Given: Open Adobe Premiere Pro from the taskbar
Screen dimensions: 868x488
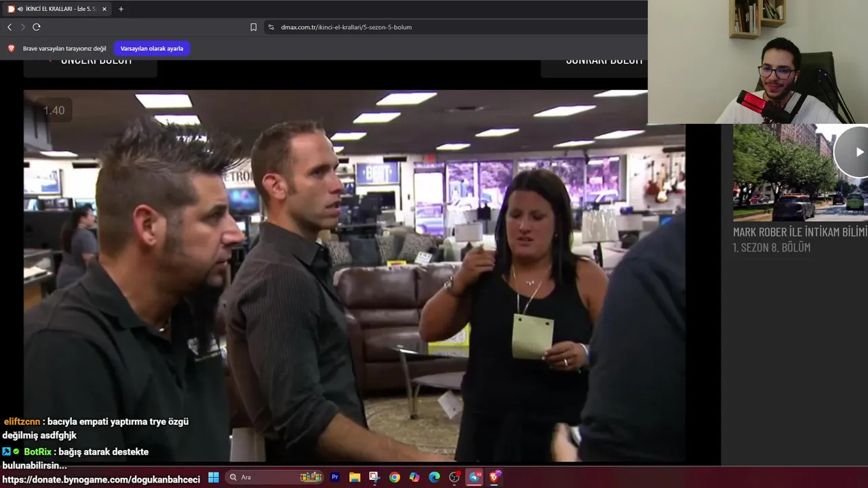Looking at the screenshot, I should (335, 477).
